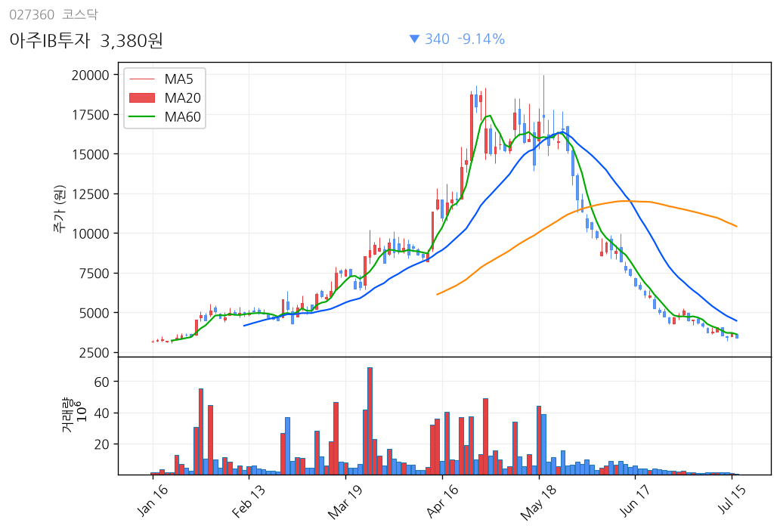The width and height of the screenshot is (780, 532).
Task: Click the tallest red volume bar near 70
Action: 370,421
